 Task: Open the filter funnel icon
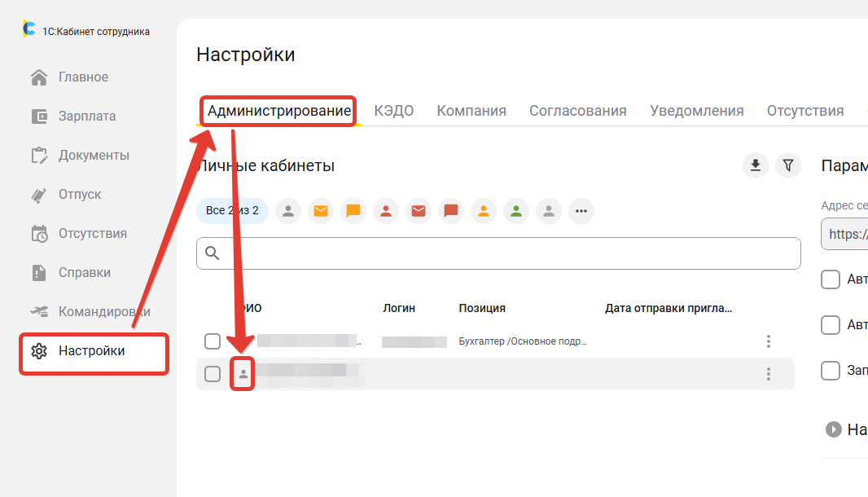[787, 166]
